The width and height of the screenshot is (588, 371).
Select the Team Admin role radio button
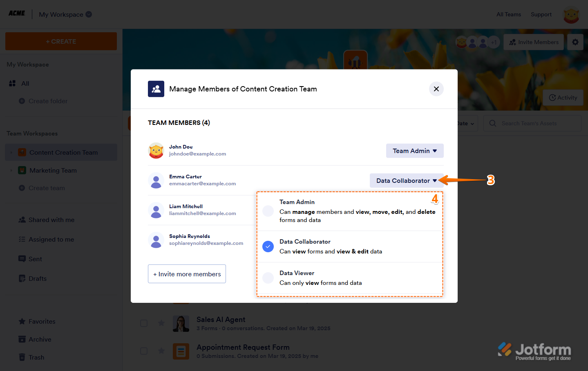tap(268, 211)
